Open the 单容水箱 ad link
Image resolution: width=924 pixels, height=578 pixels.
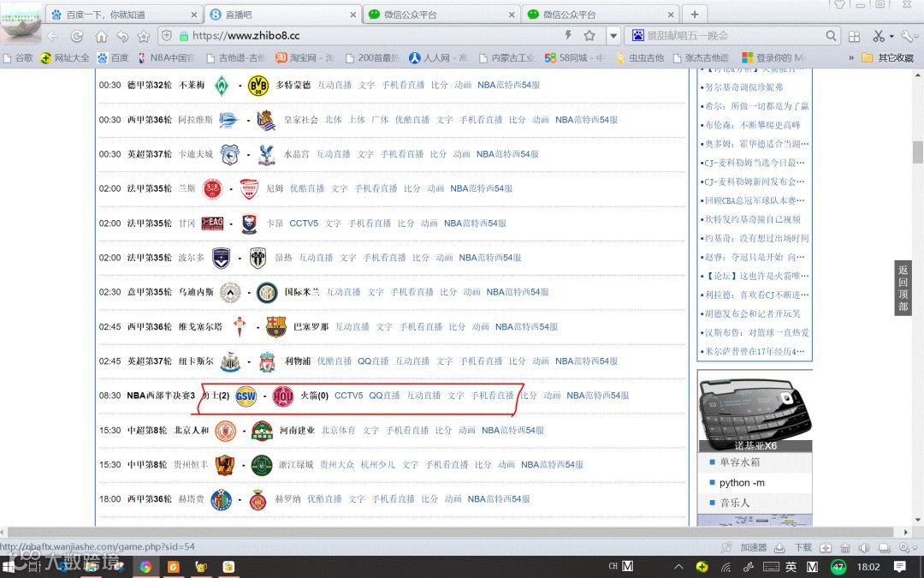click(x=739, y=462)
